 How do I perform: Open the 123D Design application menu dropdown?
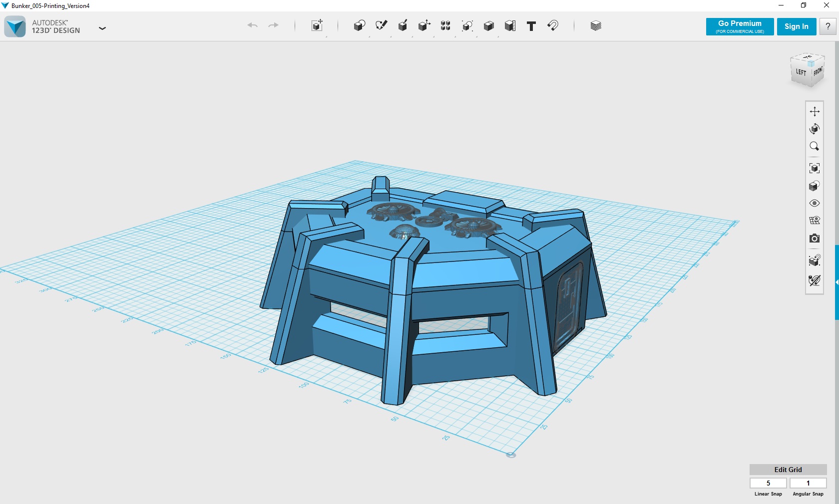pyautogui.click(x=102, y=28)
